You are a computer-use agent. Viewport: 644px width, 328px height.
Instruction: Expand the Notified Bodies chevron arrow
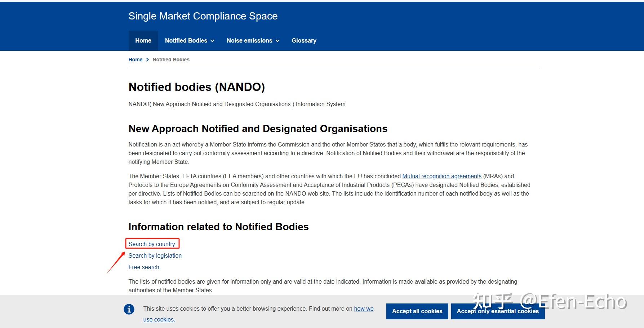212,41
